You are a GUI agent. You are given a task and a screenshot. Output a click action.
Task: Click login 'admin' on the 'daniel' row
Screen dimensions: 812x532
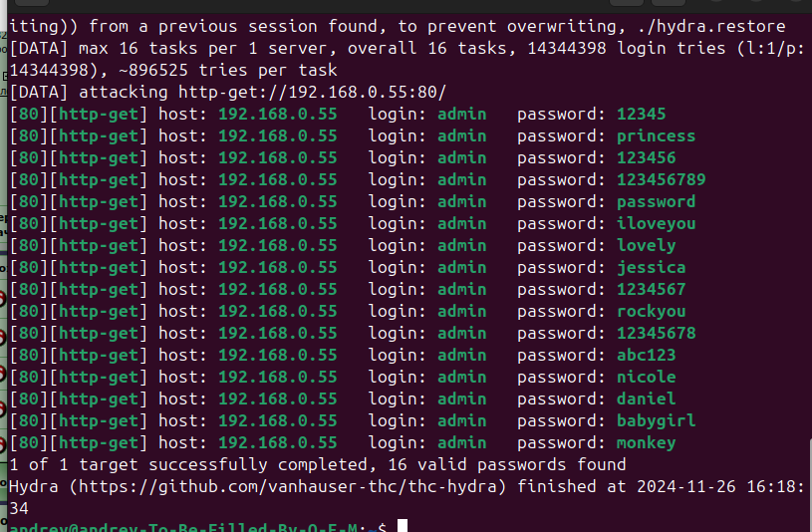click(x=462, y=399)
